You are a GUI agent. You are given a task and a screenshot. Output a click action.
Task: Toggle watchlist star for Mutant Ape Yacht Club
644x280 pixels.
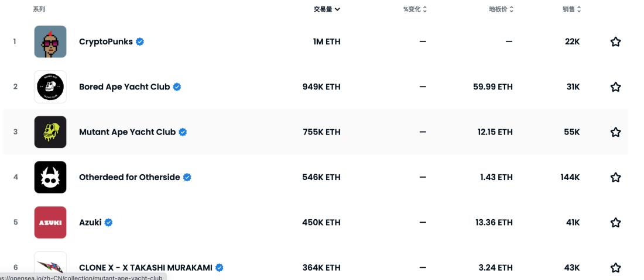[x=615, y=132]
